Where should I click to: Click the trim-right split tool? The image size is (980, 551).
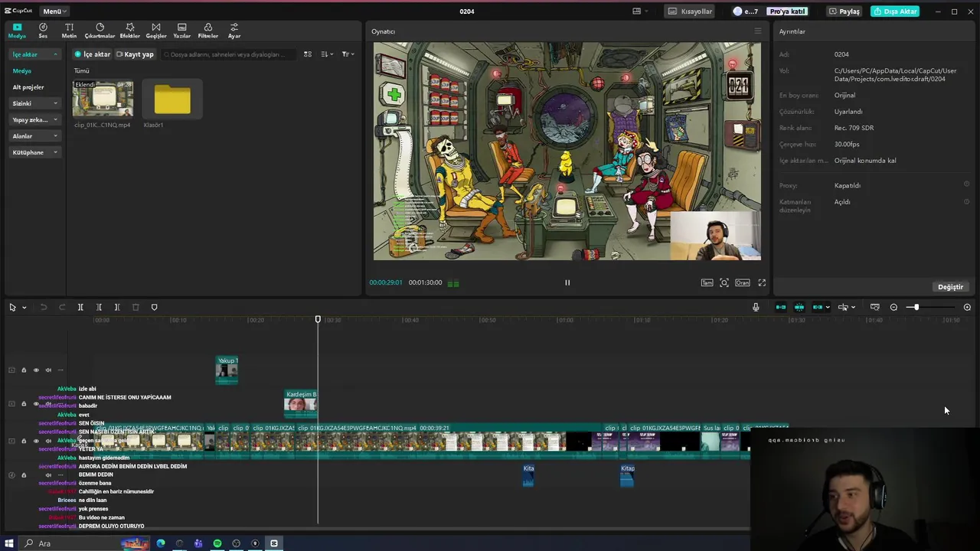pos(117,307)
